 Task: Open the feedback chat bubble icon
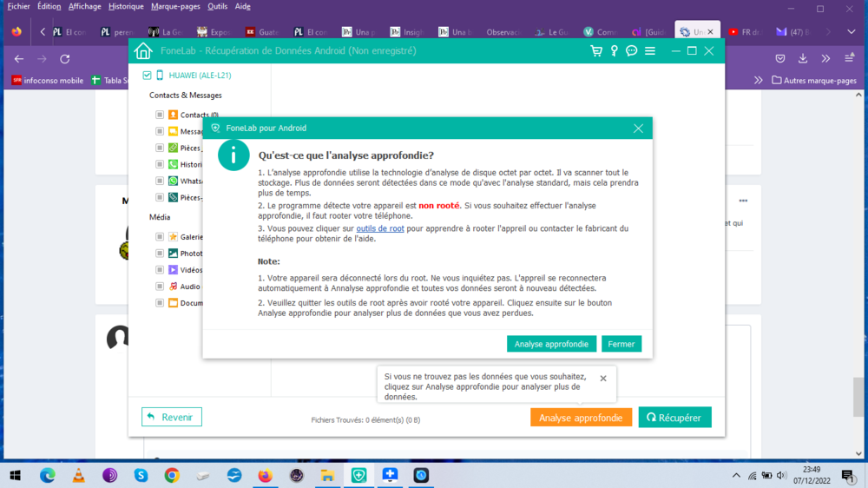(x=632, y=51)
